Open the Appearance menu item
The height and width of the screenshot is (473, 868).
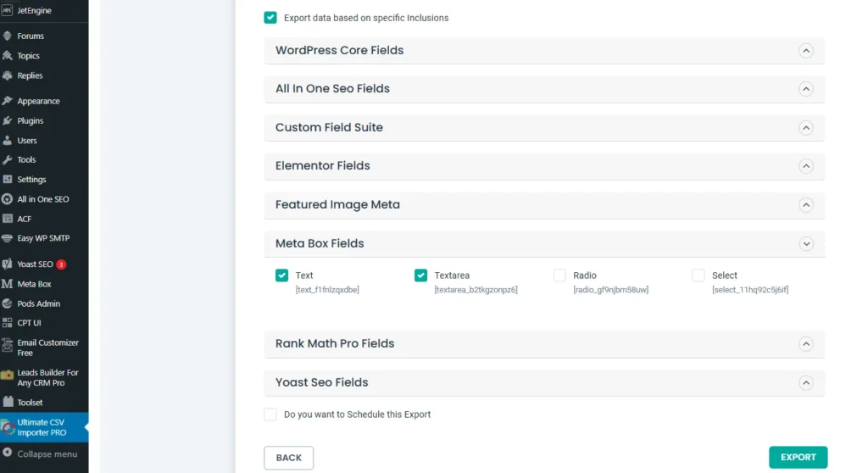pyautogui.click(x=38, y=102)
